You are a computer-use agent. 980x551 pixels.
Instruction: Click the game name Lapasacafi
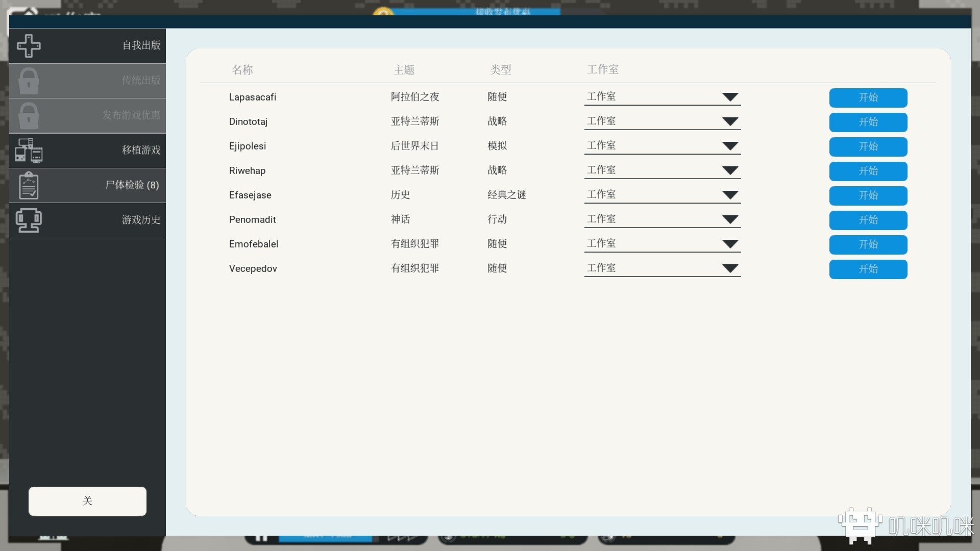(253, 97)
